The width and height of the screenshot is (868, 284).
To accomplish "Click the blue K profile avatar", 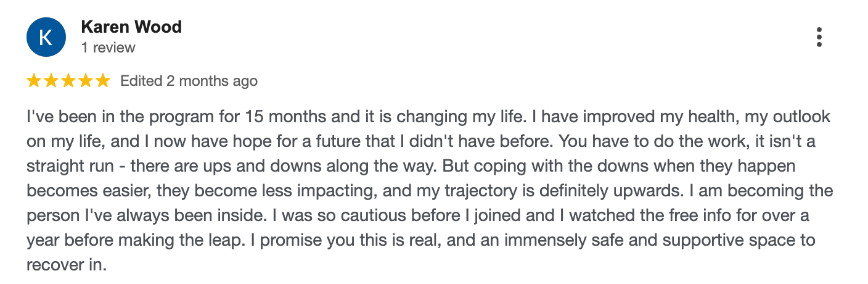I will (45, 38).
